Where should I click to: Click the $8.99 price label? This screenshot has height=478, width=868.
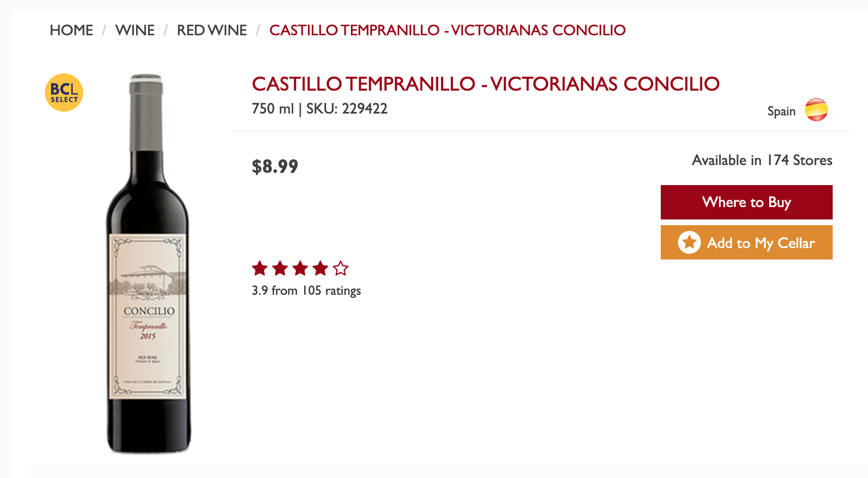pyautogui.click(x=274, y=166)
